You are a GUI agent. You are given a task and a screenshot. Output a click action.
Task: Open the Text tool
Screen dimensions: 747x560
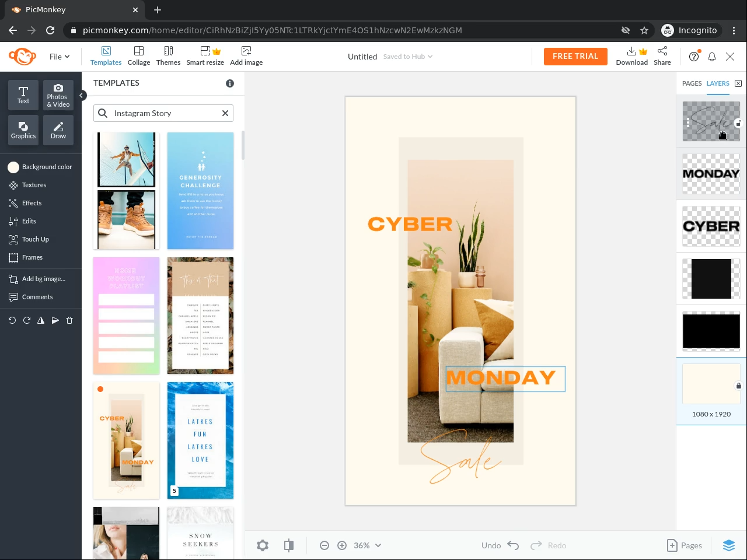(23, 94)
